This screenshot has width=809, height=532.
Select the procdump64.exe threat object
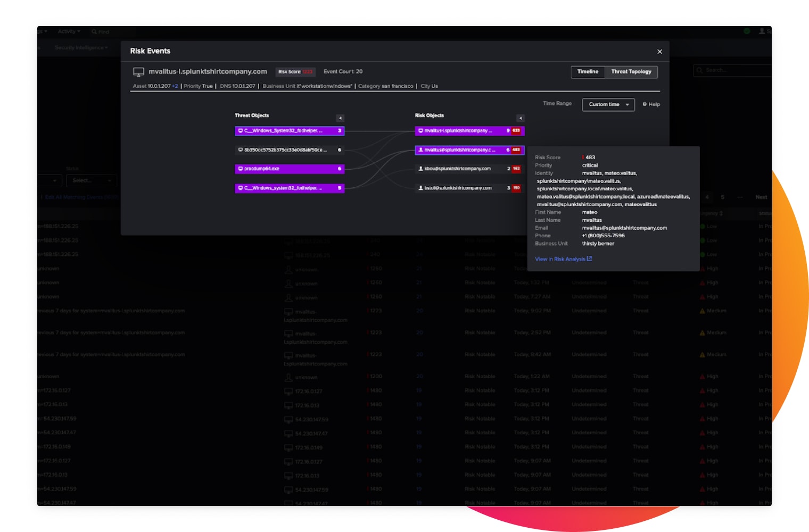click(290, 169)
